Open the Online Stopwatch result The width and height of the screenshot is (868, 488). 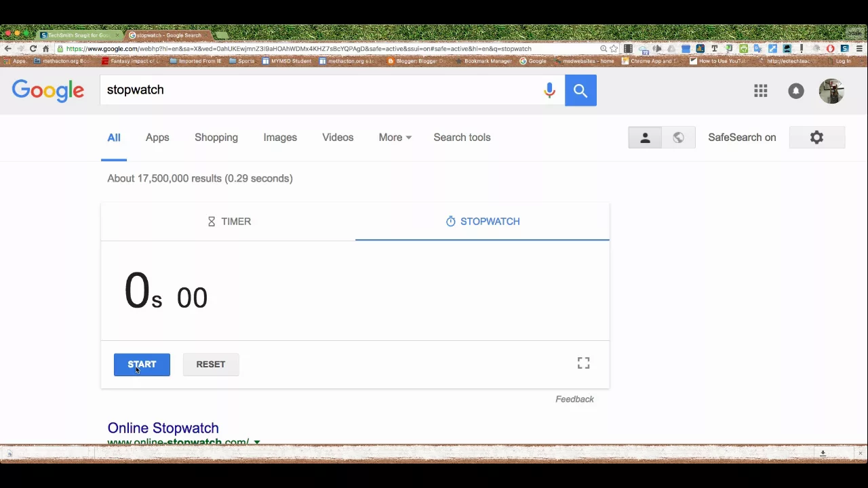(163, 428)
